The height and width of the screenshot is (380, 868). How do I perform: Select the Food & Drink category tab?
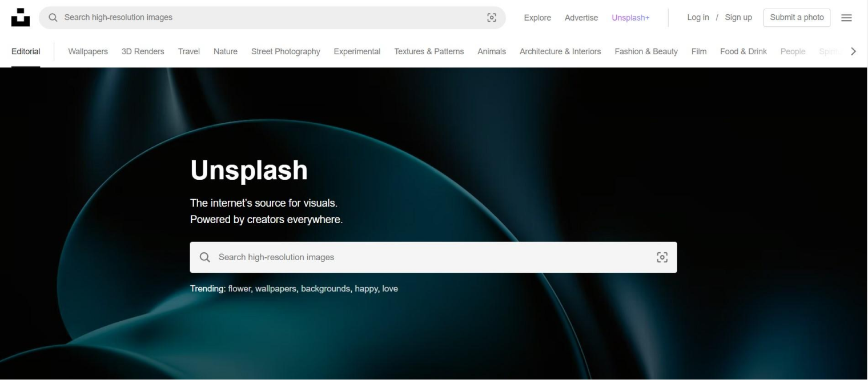(744, 51)
